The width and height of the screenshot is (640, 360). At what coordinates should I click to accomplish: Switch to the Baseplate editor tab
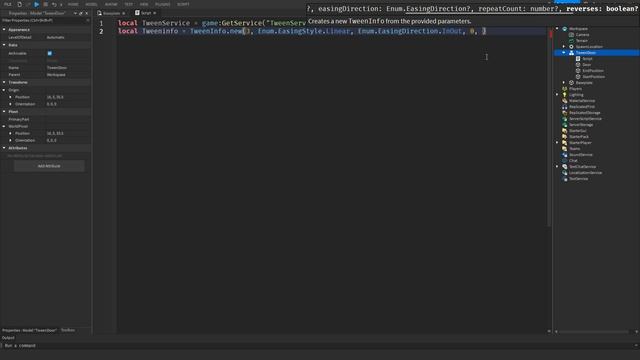111,13
